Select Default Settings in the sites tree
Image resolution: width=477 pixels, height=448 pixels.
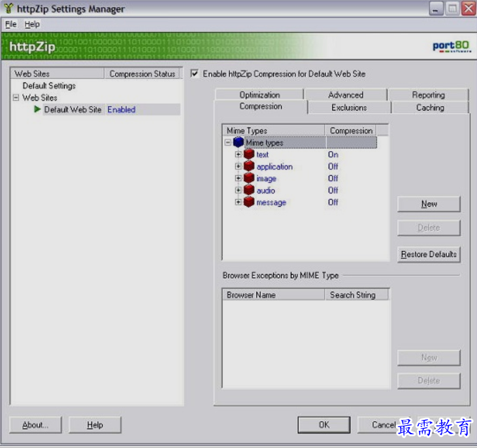click(49, 86)
